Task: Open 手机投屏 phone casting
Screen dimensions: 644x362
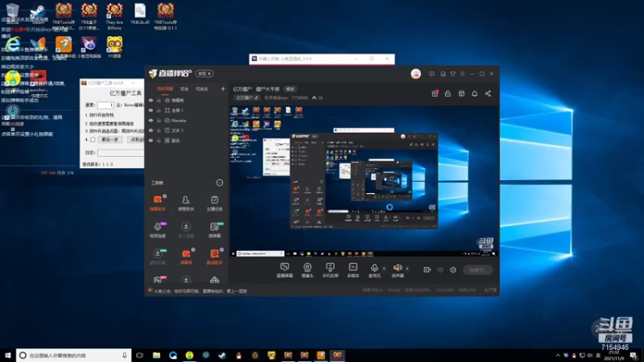Action: (x=330, y=270)
